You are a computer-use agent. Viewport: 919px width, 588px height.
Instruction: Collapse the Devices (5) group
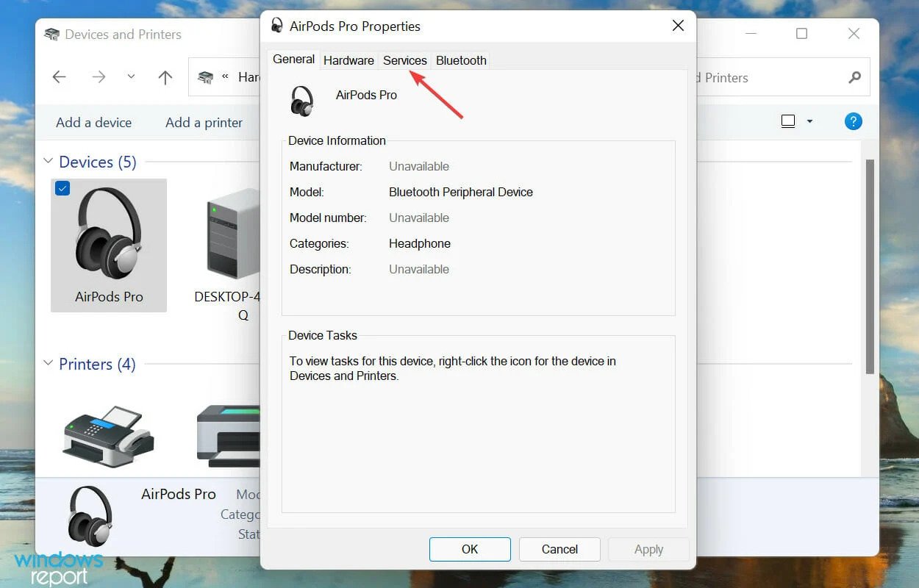point(49,161)
